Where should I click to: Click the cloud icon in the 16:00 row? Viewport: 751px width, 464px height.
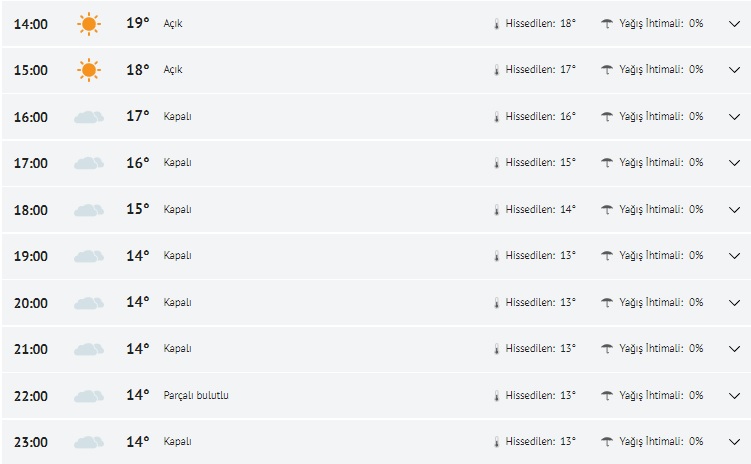click(x=89, y=117)
